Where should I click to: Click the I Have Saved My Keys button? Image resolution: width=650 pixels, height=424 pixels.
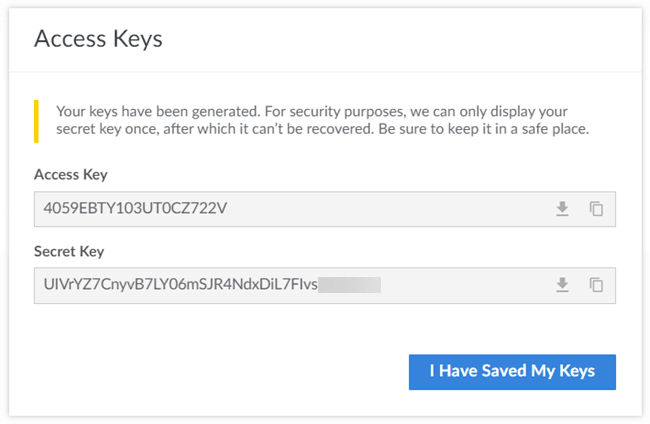point(512,371)
